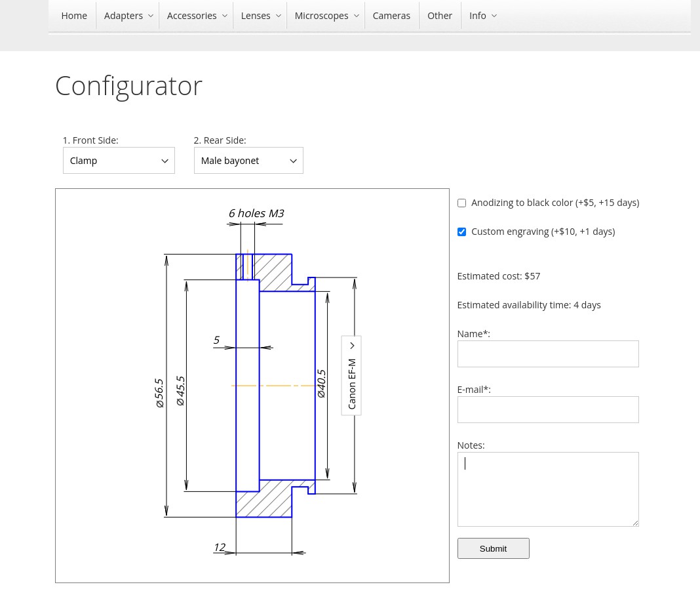
Task: Open the Canon EF-M mount selector
Action: 351,375
